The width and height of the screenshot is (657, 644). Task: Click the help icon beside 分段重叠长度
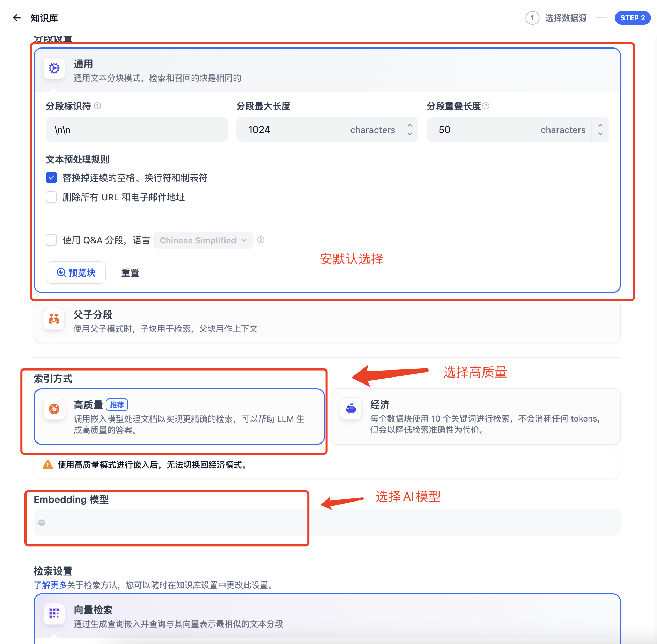tap(486, 106)
